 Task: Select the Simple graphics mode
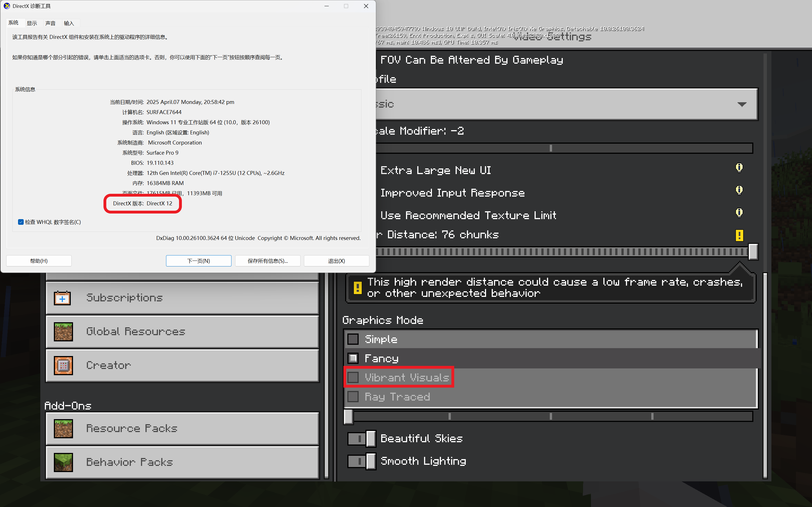[353, 339]
